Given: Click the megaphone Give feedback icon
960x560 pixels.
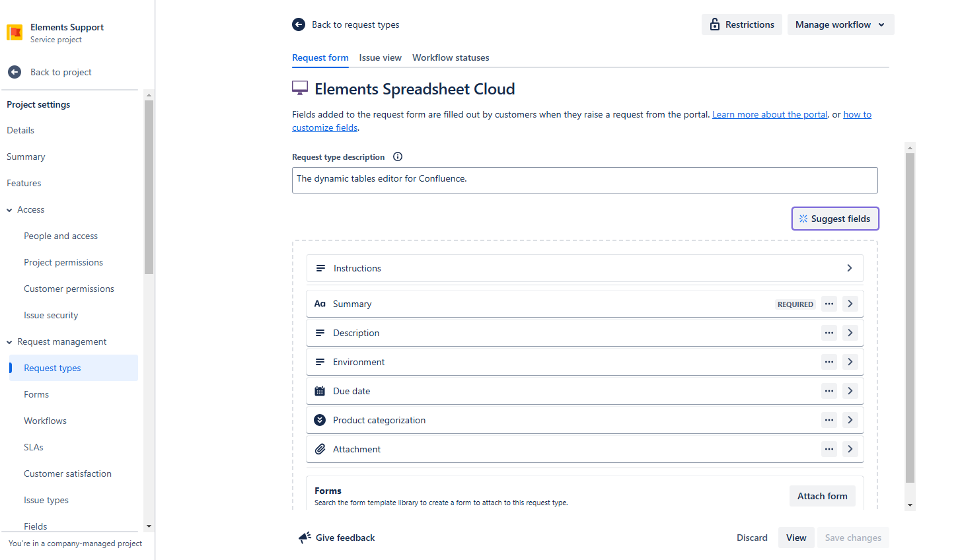Looking at the screenshot, I should 305,538.
